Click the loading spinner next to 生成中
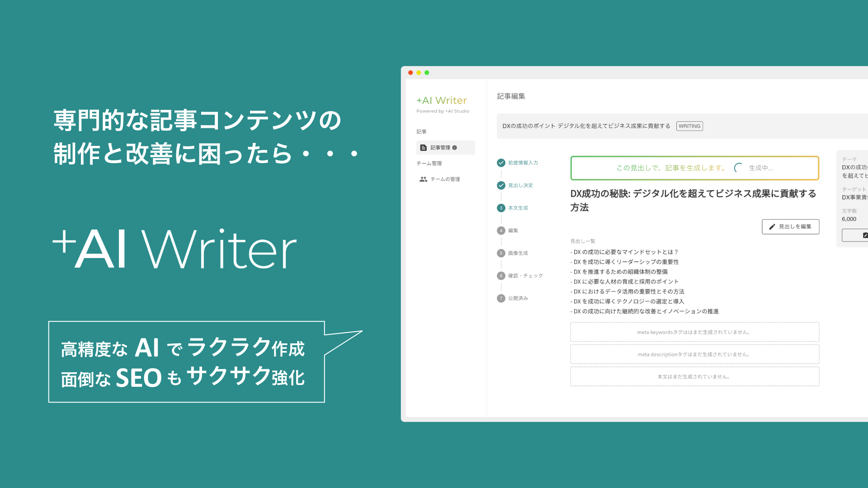868x488 pixels. tap(738, 168)
